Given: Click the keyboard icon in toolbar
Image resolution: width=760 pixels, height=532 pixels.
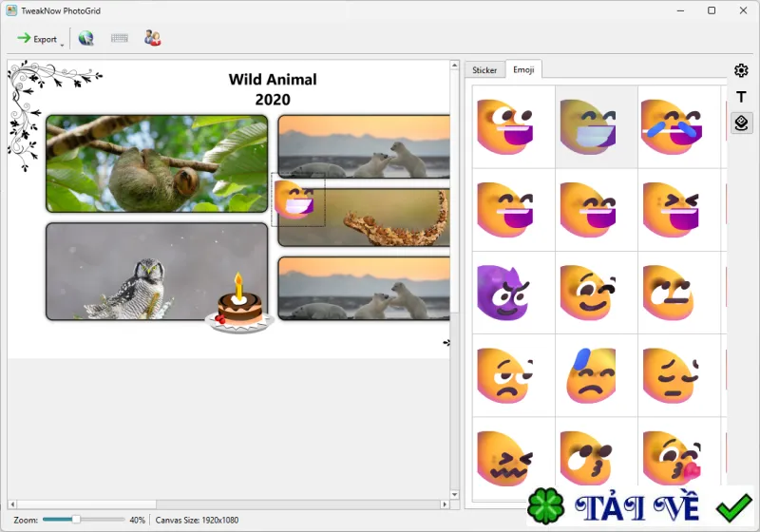Looking at the screenshot, I should pos(120,38).
